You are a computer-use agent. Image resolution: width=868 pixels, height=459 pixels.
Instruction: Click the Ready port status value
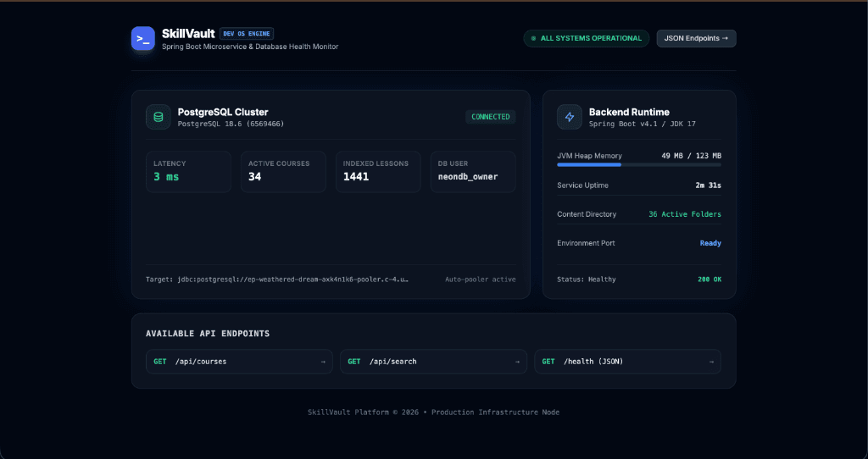point(711,243)
